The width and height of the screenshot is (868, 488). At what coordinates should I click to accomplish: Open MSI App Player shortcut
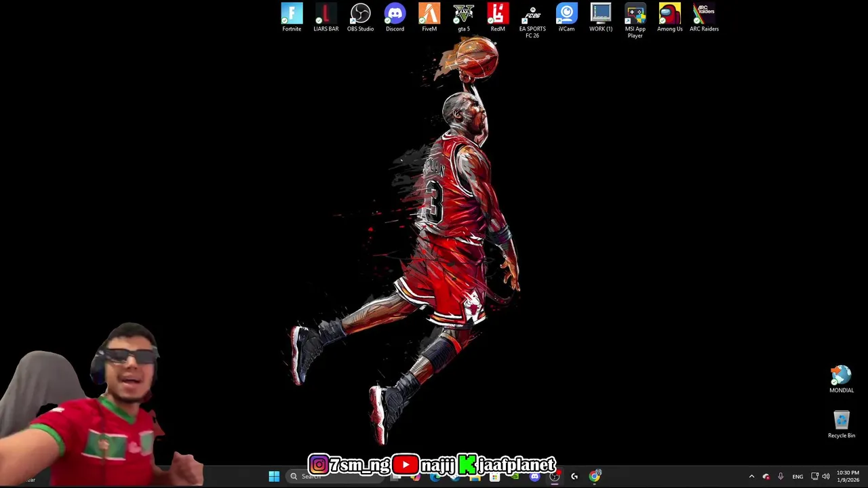point(635,21)
